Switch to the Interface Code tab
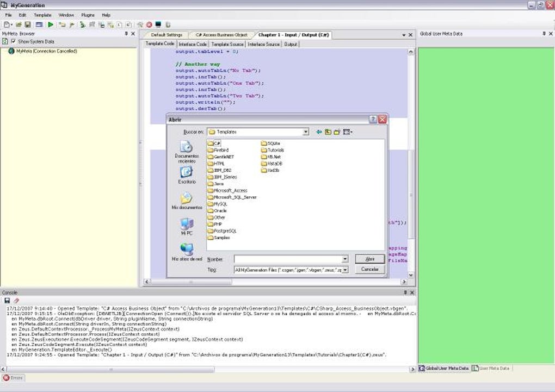555x392 pixels. point(193,44)
